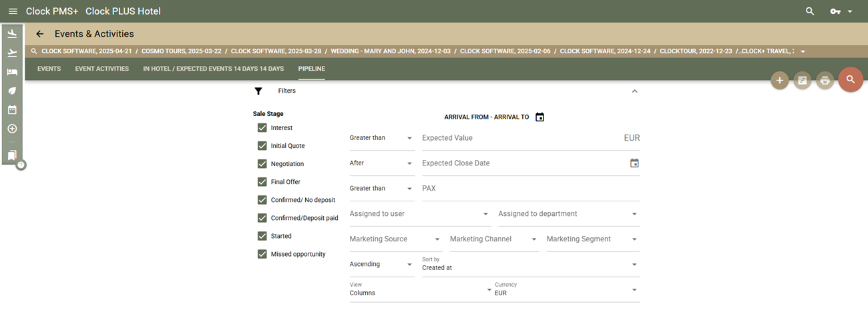Click the recent searches magnifier icon
The height and width of the screenshot is (310, 868).
[34, 51]
